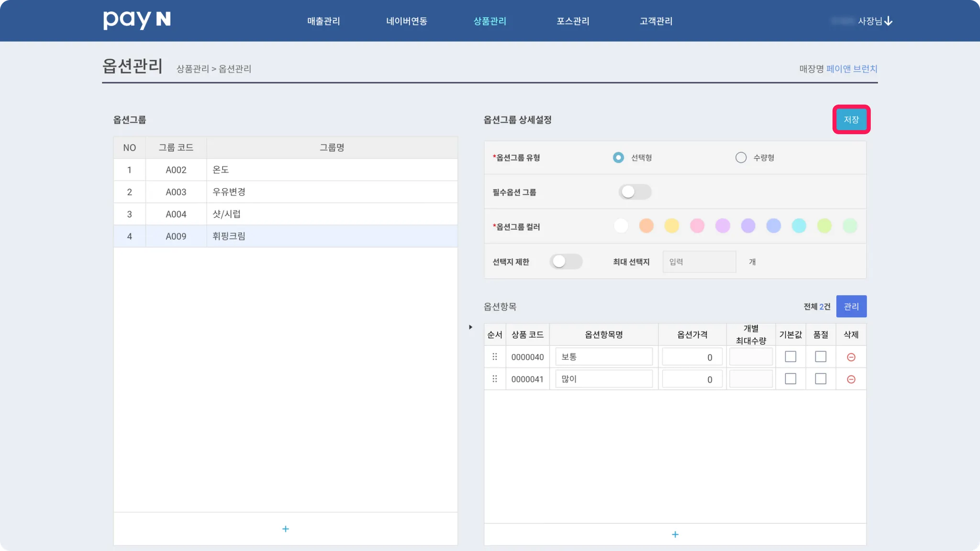Click delete icon for 보통 option row
This screenshot has width=980, height=551.
click(851, 357)
